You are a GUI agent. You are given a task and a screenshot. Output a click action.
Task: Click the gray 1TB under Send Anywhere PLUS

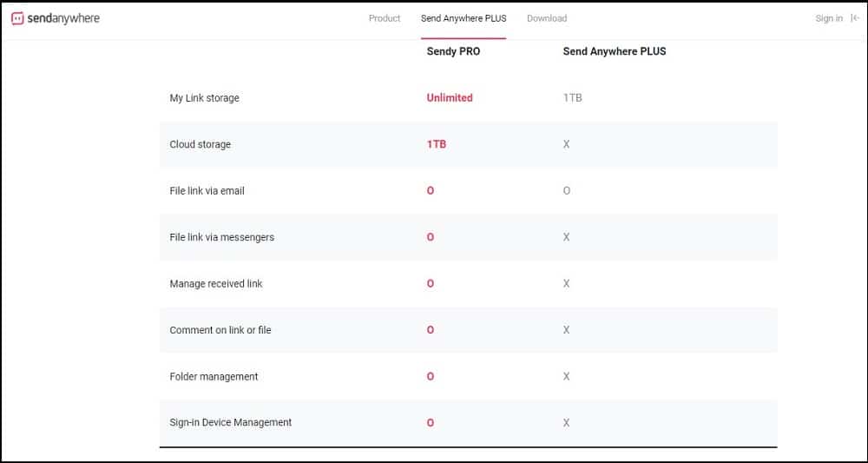coord(572,98)
